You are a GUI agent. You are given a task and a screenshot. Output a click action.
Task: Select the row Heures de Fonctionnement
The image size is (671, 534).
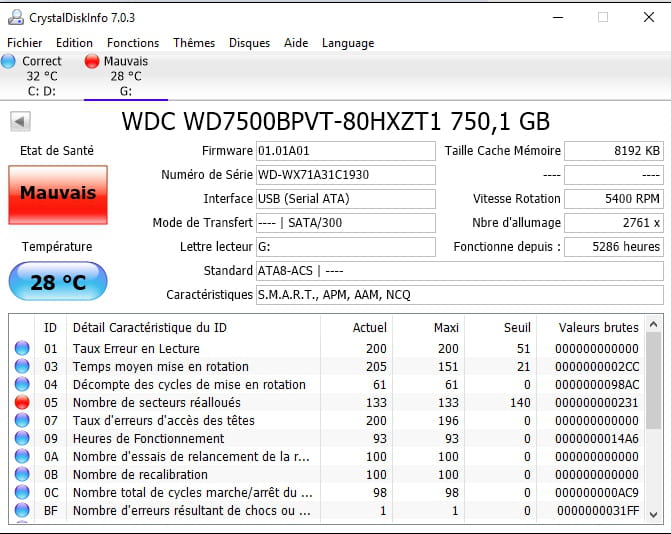pyautogui.click(x=327, y=438)
